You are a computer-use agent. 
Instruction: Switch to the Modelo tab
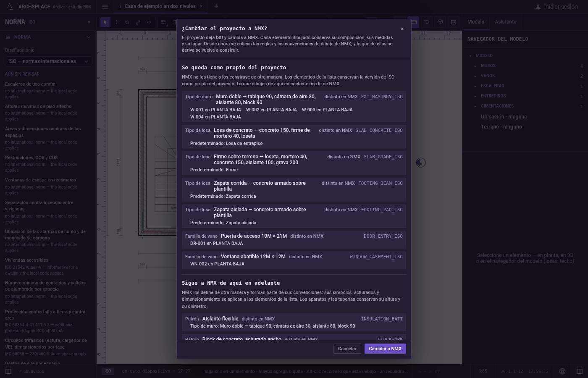(476, 22)
